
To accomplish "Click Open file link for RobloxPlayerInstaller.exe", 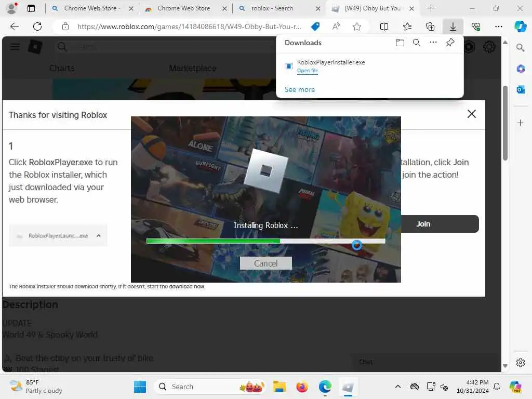I will 308,71.
